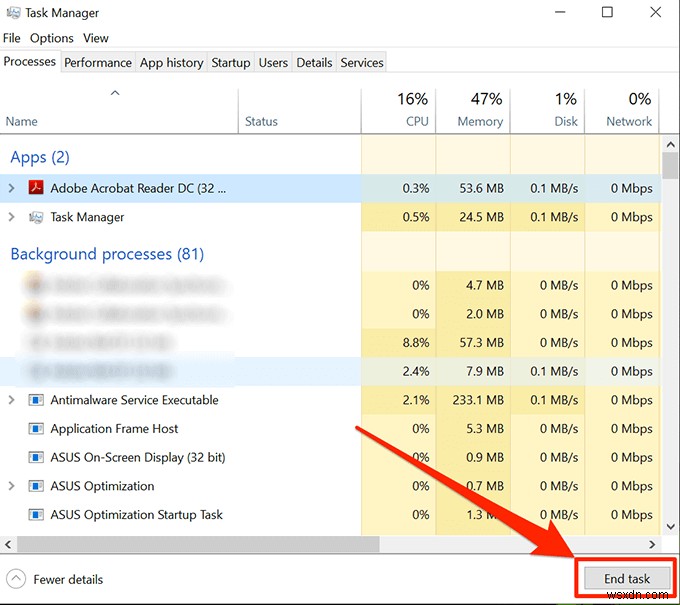Switch to the Startup tab
680x605 pixels.
[231, 62]
